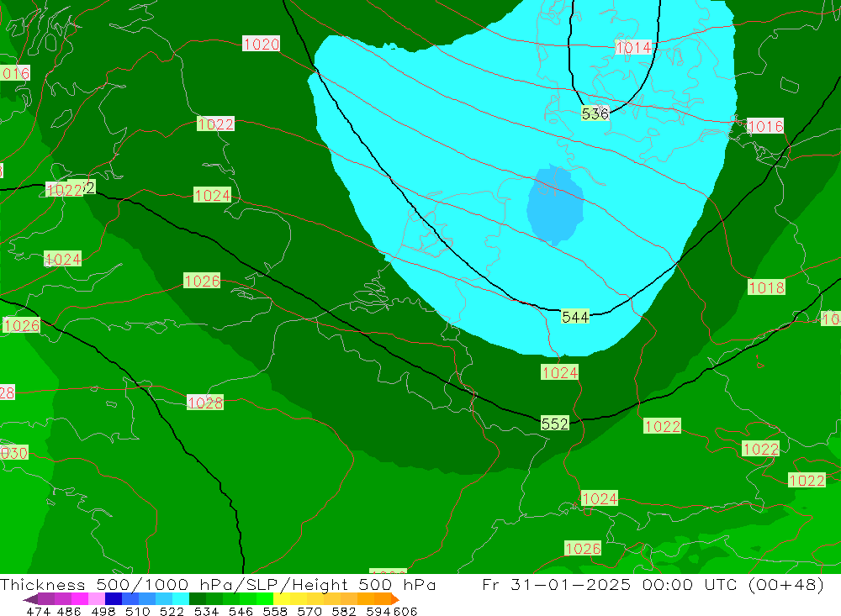
Task: Click the 1016 isobar label near the right edge
Action: tap(765, 126)
